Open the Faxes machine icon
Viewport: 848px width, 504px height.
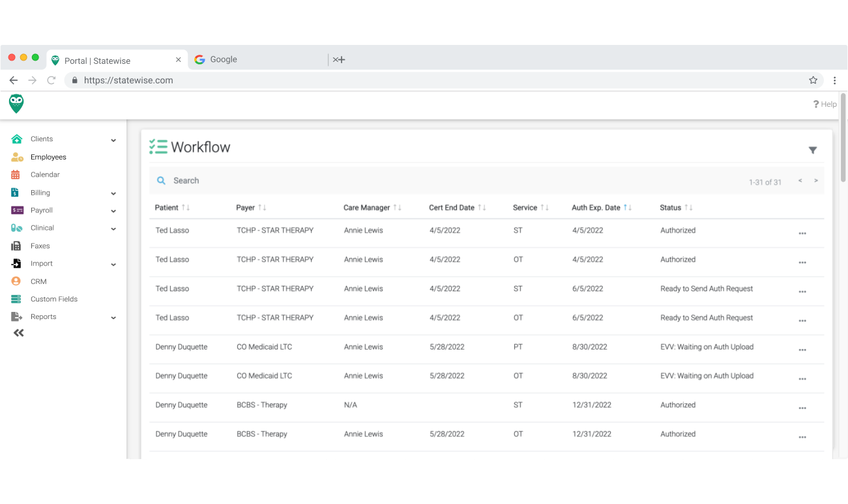point(16,246)
